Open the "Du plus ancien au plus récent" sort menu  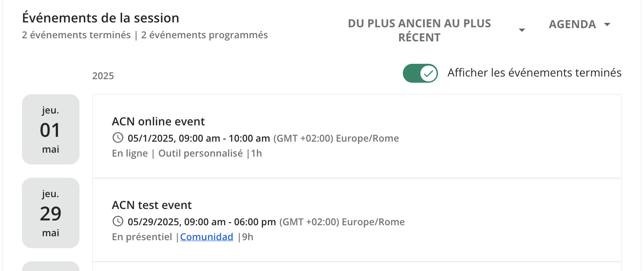click(419, 30)
